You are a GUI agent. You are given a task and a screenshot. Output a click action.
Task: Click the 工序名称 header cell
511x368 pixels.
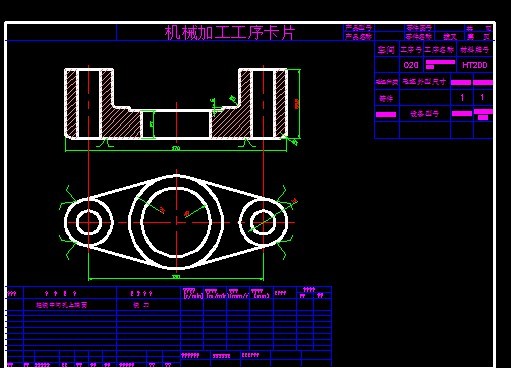click(x=439, y=50)
